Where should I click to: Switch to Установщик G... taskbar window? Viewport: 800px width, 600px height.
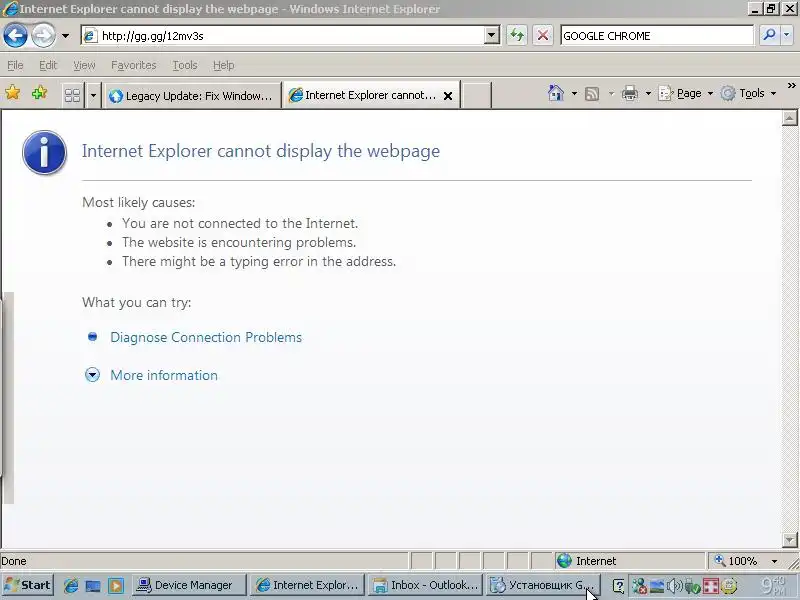click(x=542, y=585)
